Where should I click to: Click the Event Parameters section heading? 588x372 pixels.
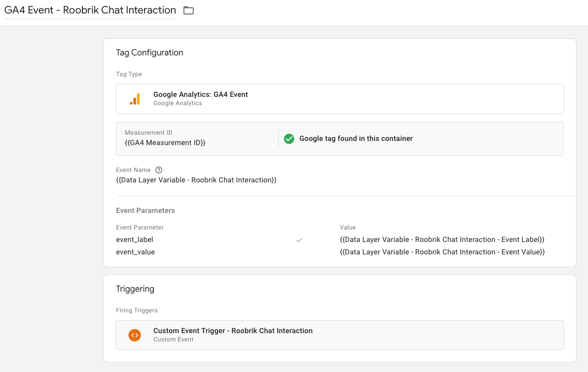coord(146,211)
